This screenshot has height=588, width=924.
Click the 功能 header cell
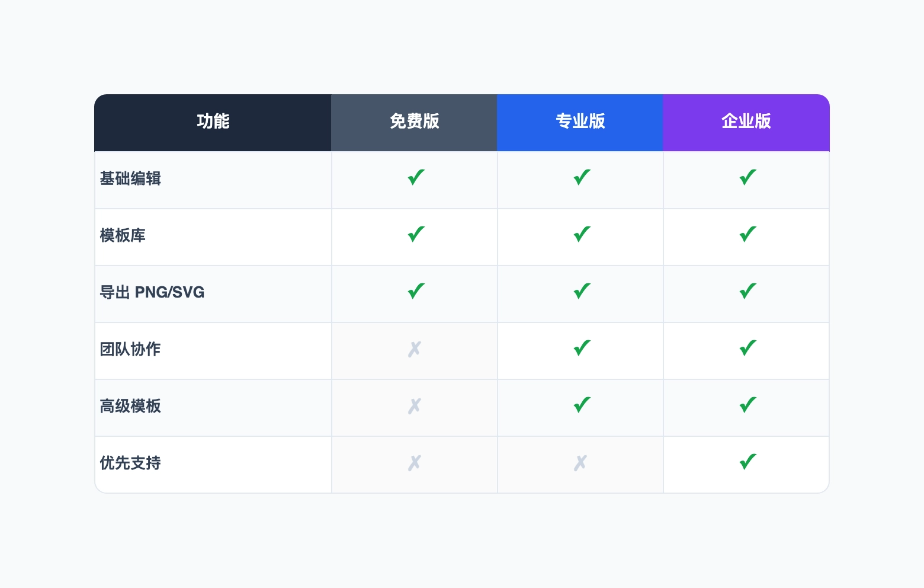tap(213, 122)
